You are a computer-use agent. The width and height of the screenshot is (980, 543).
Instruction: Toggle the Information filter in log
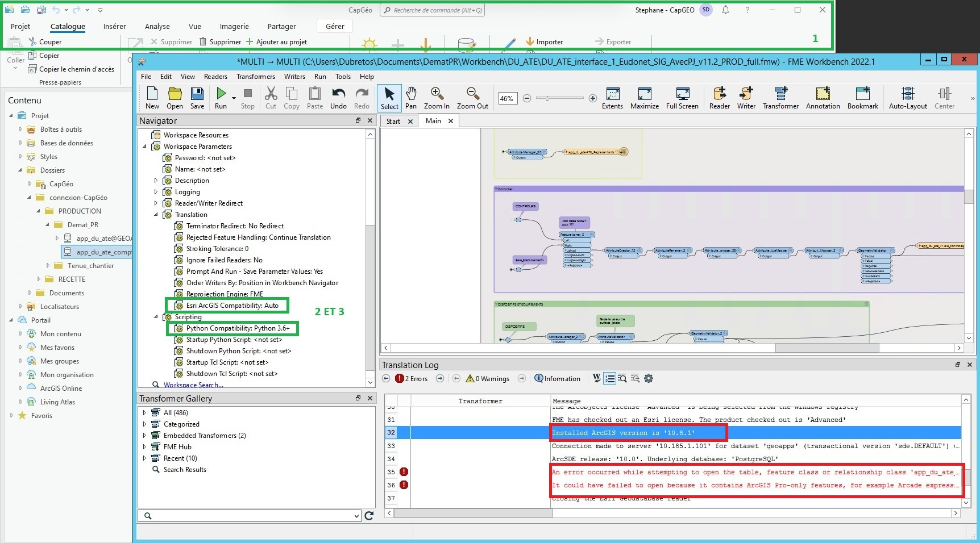click(558, 378)
